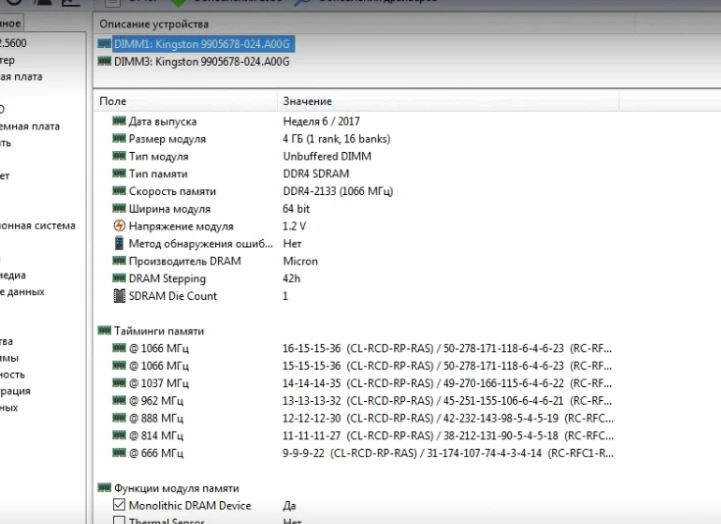Select timing value starting '9-9-9-22'

click(448, 453)
